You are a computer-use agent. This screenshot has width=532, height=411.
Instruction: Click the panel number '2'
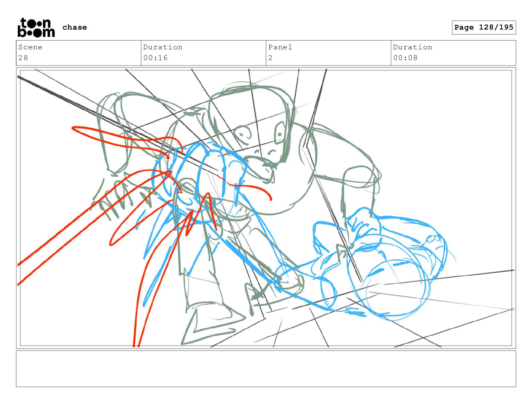pos(270,58)
